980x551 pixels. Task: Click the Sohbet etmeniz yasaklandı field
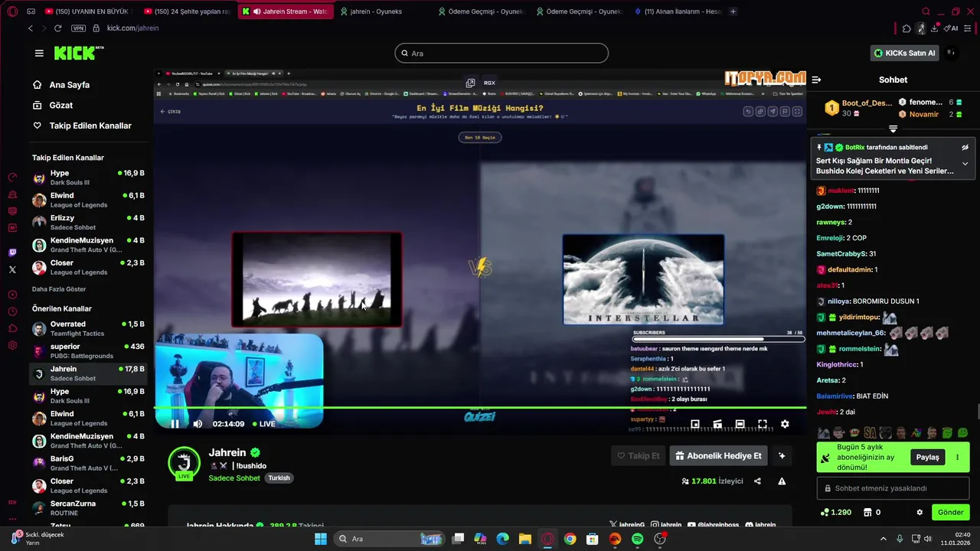[893, 488]
